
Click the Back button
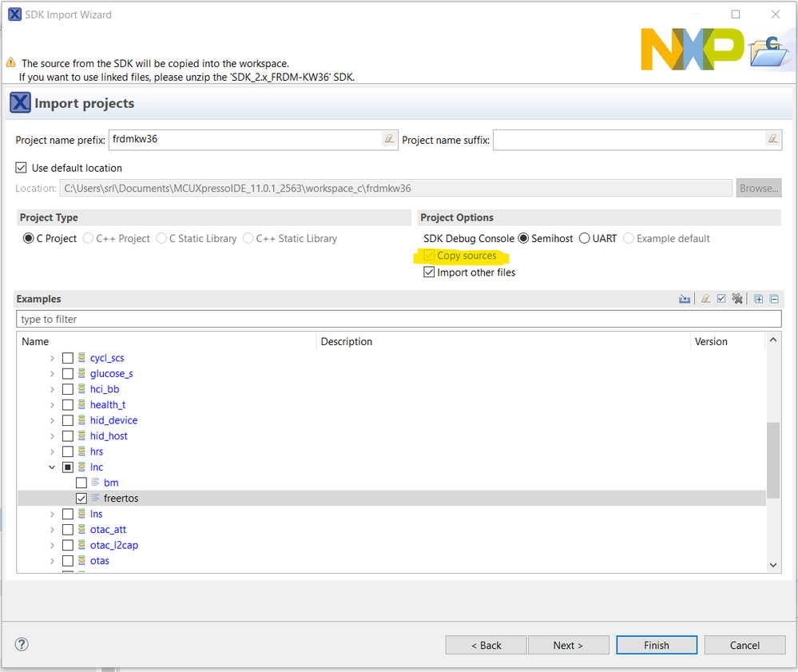[x=486, y=645]
